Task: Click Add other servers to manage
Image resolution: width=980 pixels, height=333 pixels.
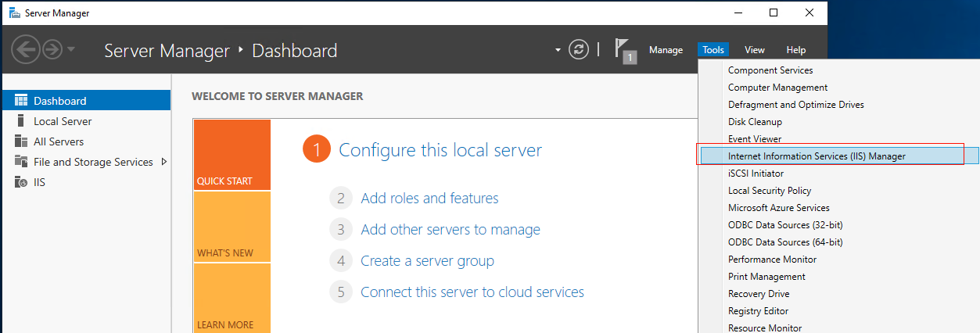Action: (451, 230)
